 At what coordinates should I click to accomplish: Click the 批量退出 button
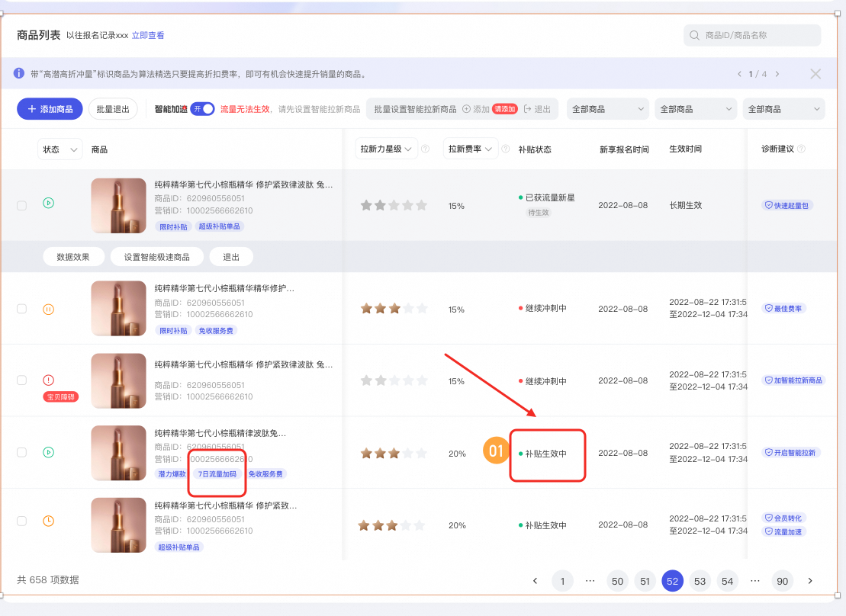[x=113, y=109]
